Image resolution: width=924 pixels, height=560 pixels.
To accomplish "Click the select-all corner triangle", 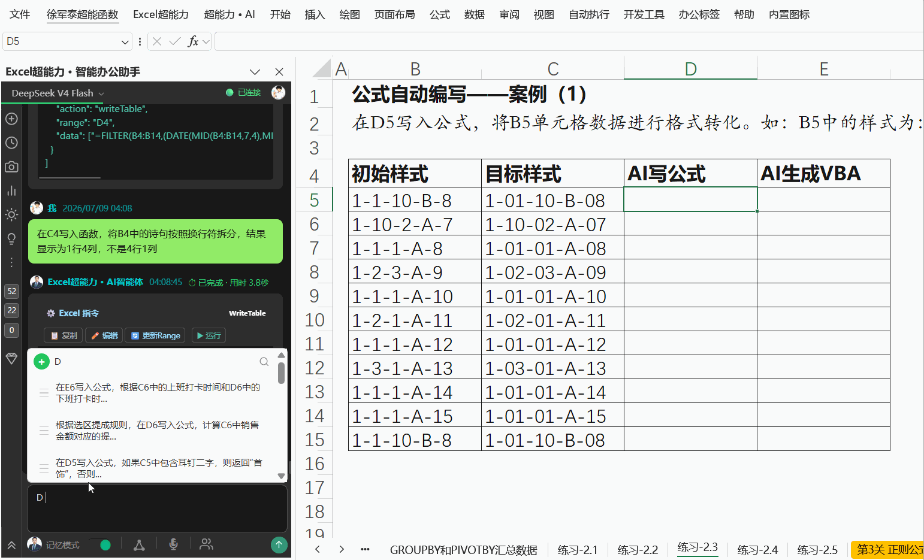I will [x=322, y=68].
